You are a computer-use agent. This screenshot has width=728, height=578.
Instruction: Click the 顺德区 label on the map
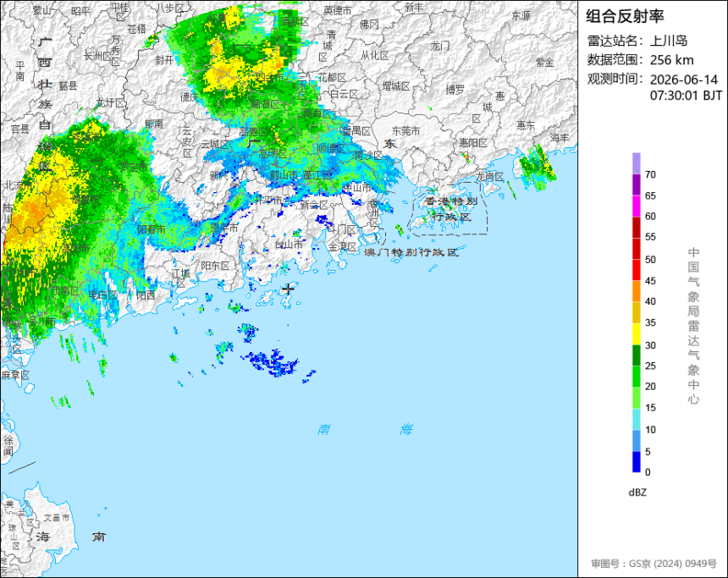pyautogui.click(x=331, y=149)
